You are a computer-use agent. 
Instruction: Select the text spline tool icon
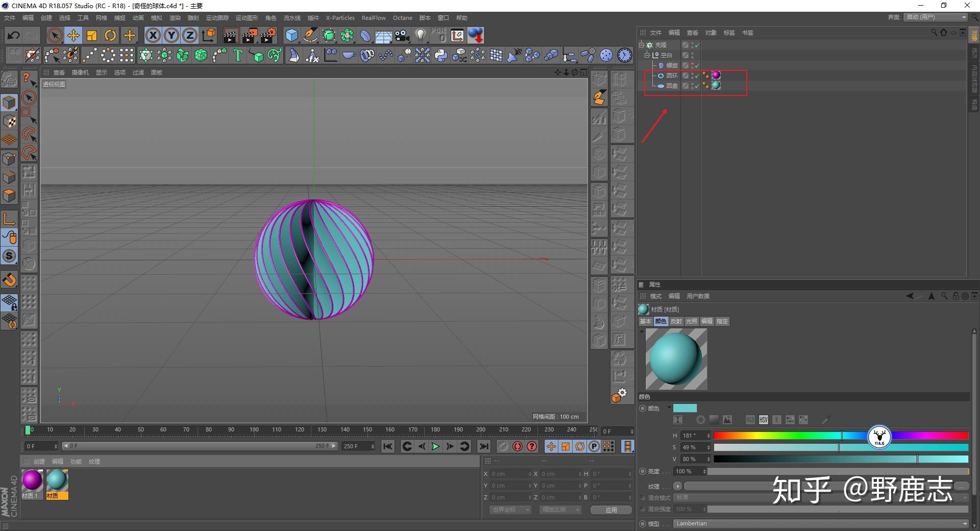click(237, 55)
